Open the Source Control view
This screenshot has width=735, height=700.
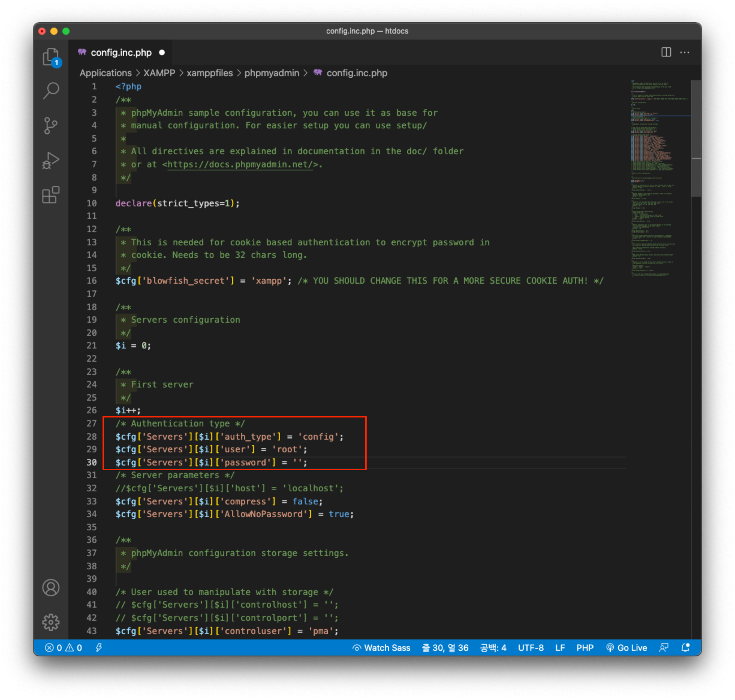click(51, 125)
